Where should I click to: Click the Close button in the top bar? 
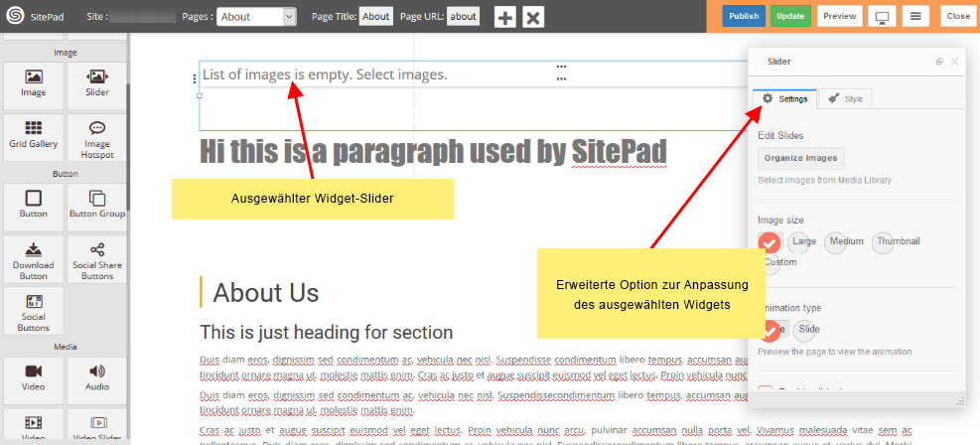958,16
